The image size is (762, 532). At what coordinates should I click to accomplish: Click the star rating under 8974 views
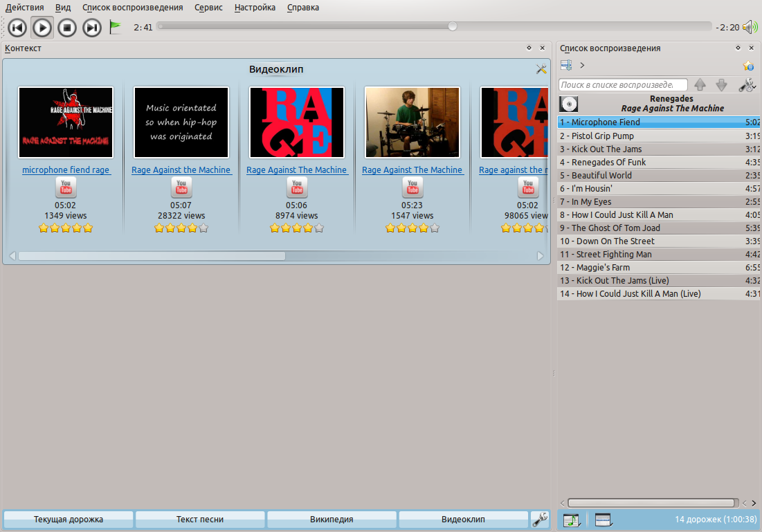297,228
